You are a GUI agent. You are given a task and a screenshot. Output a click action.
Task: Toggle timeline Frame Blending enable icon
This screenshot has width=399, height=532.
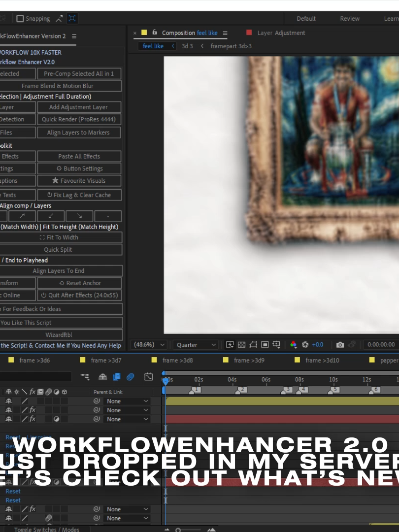[116, 377]
